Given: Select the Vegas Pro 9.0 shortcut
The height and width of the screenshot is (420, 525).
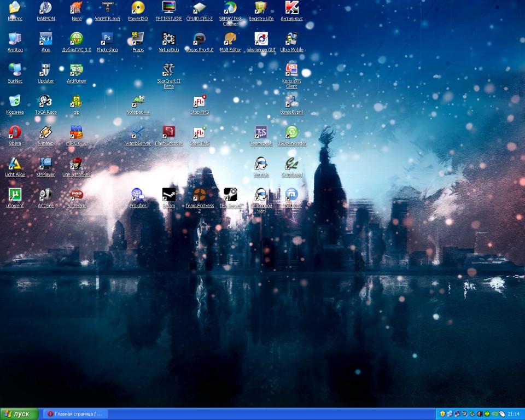Looking at the screenshot, I should pos(200,39).
